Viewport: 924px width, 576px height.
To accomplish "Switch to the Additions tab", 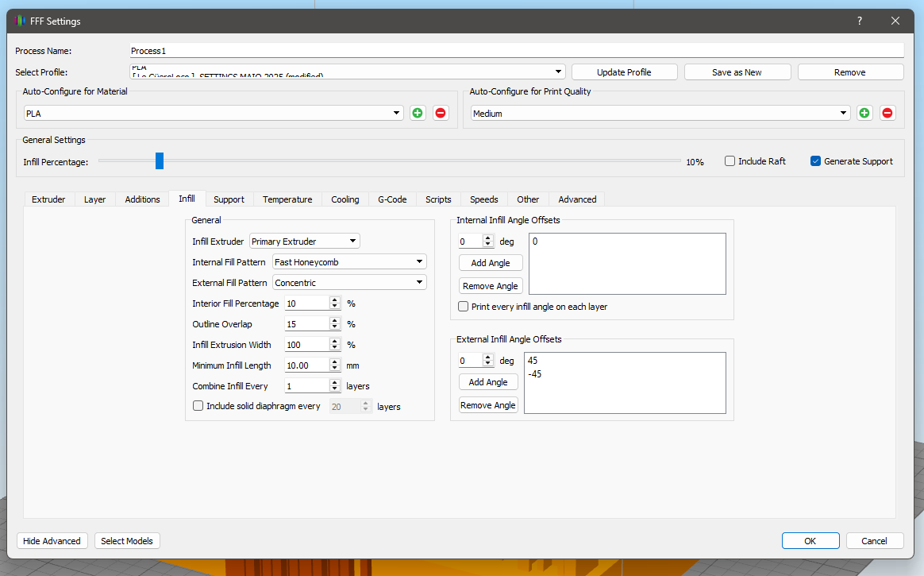I will [x=142, y=199].
